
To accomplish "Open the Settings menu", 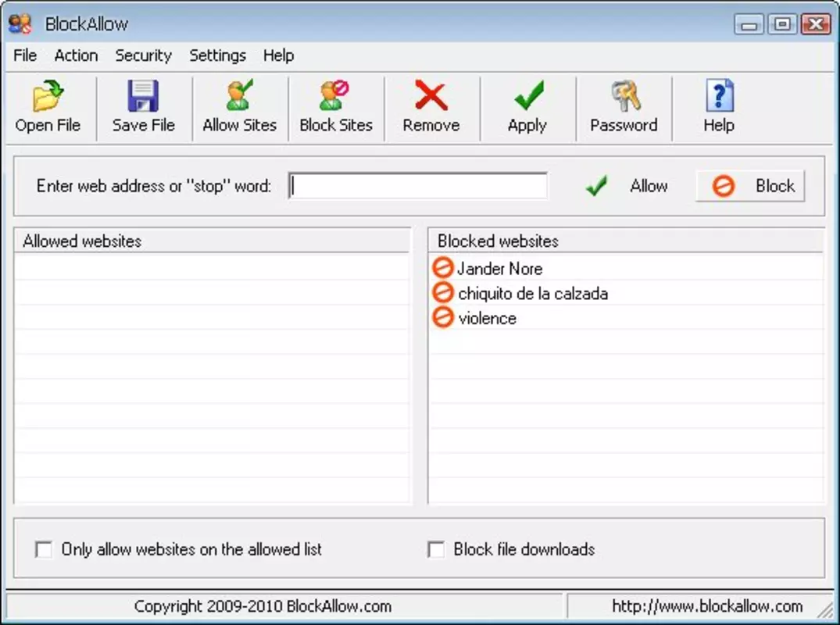I will [217, 55].
